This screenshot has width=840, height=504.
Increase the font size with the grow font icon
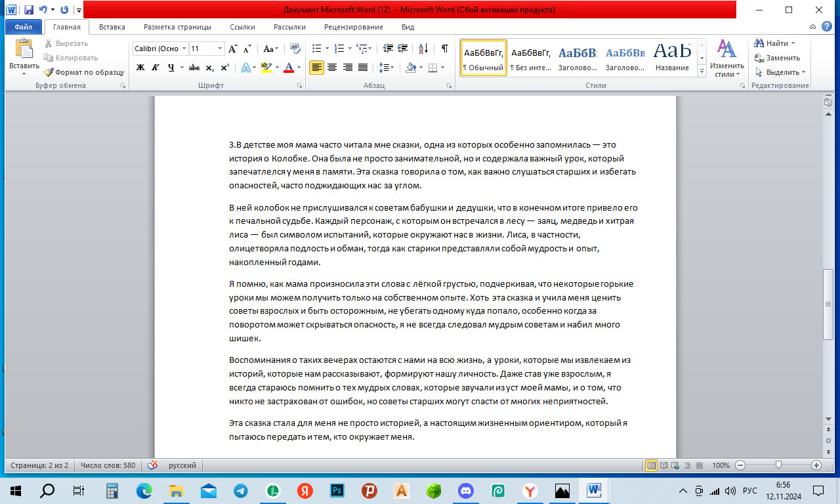(234, 49)
